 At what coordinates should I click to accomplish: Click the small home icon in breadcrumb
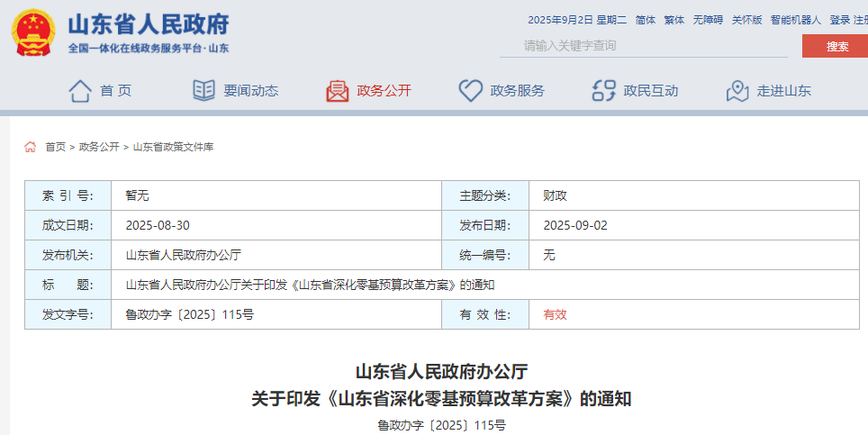(31, 147)
